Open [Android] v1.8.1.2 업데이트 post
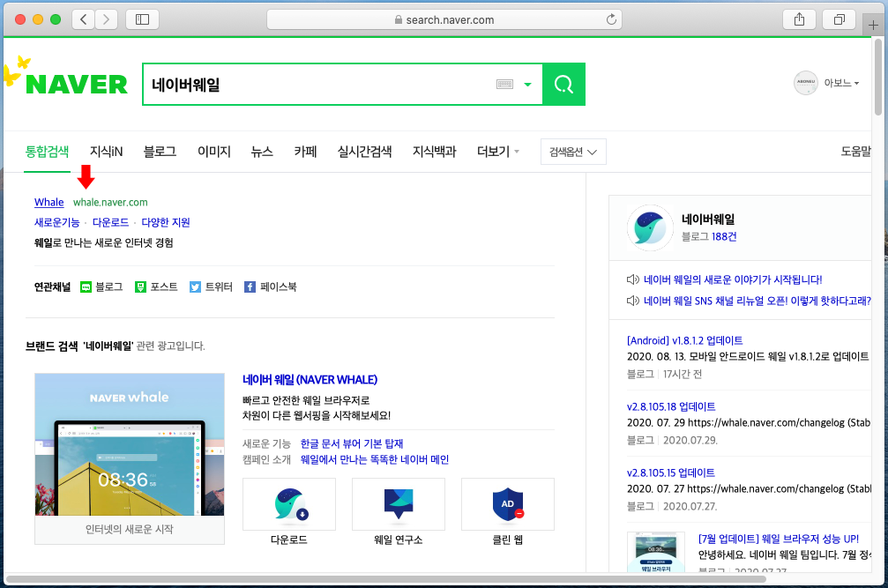888x588 pixels. [x=684, y=340]
